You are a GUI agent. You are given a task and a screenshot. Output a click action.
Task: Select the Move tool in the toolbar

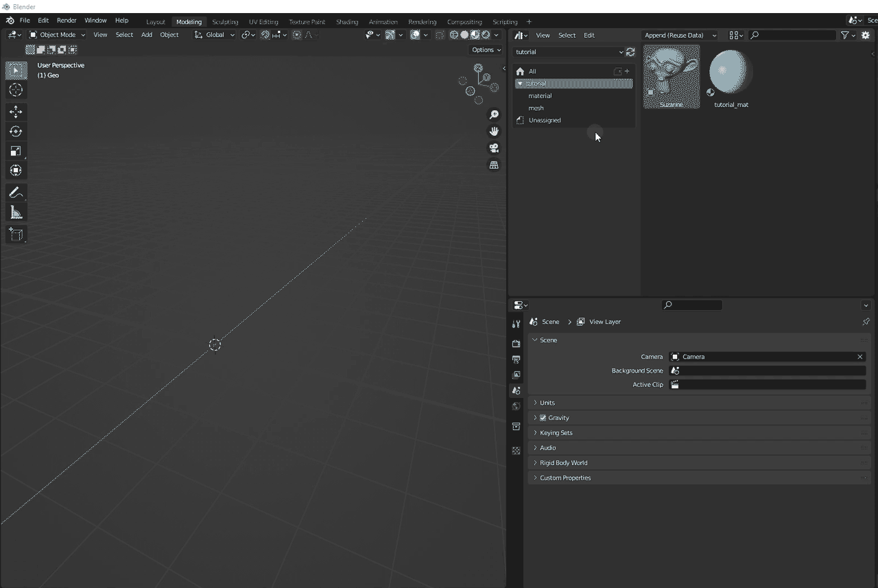coord(16,112)
